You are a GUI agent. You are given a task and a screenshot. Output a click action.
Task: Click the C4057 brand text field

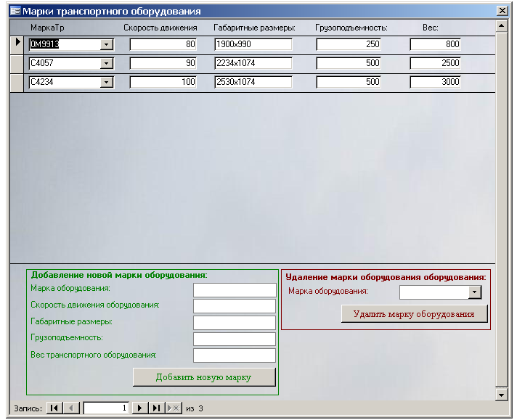tap(65, 63)
